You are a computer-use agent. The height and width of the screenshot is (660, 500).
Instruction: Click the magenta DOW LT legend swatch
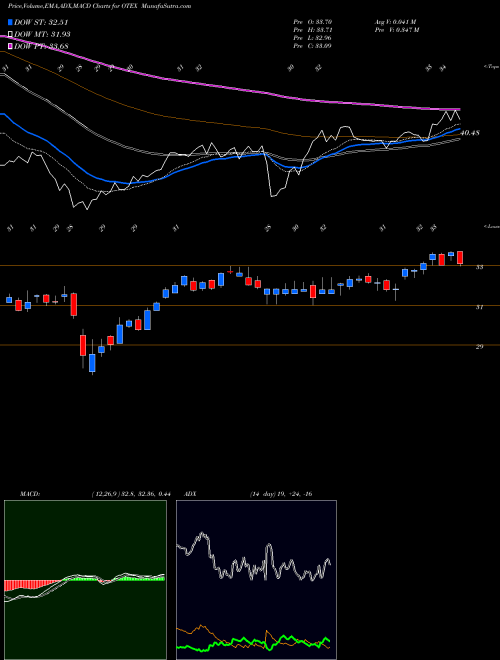[x=11, y=46]
